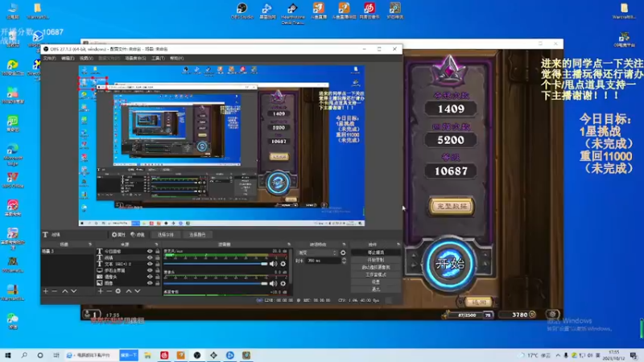
Task: Move scene down with arrow icon
Action: click(74, 291)
